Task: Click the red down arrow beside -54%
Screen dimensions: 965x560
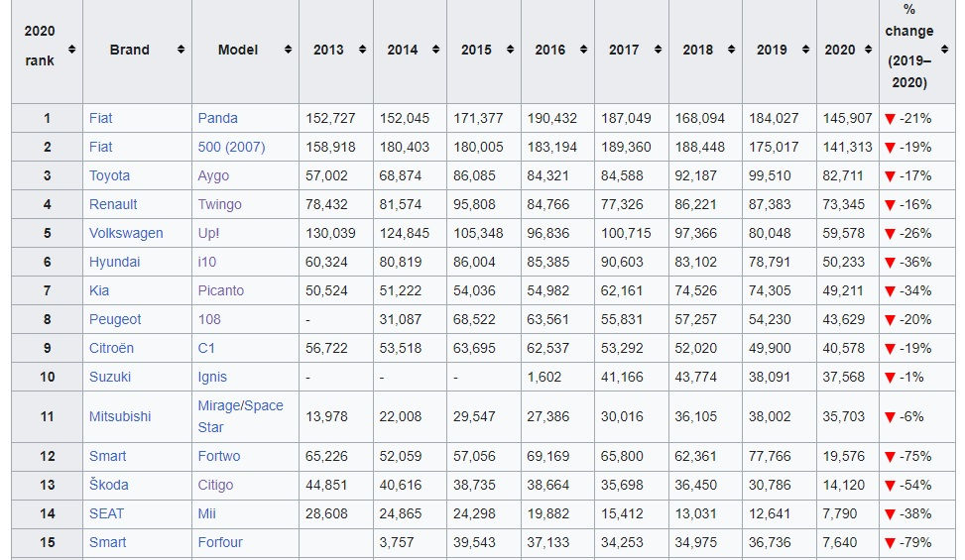Action: 890,486
